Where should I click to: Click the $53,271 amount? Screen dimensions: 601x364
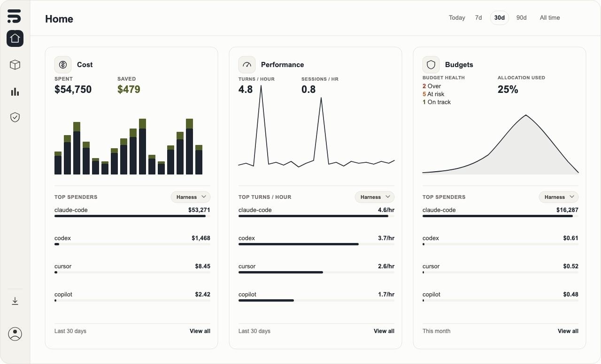click(199, 210)
